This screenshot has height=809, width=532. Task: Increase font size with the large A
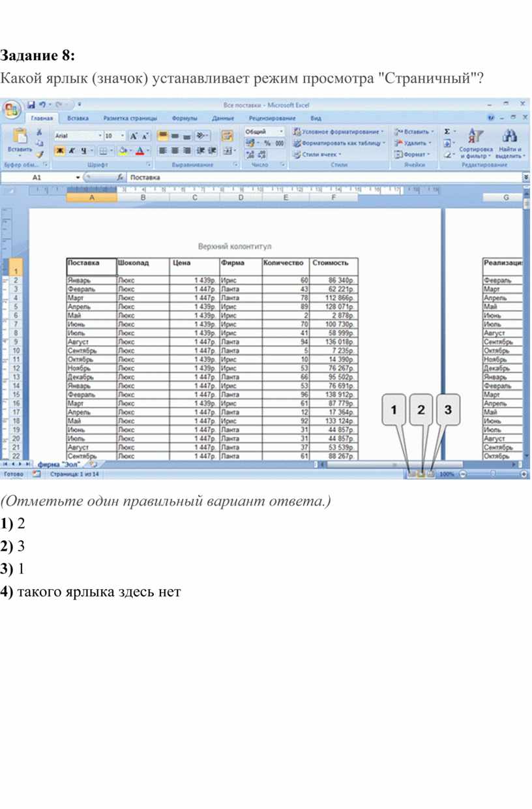133,136
